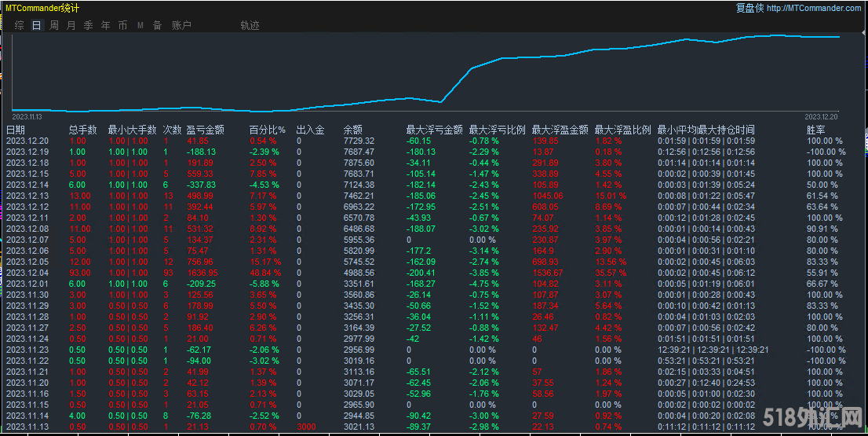
Task: Click the 轨迹 trajectory button
Action: [x=250, y=25]
